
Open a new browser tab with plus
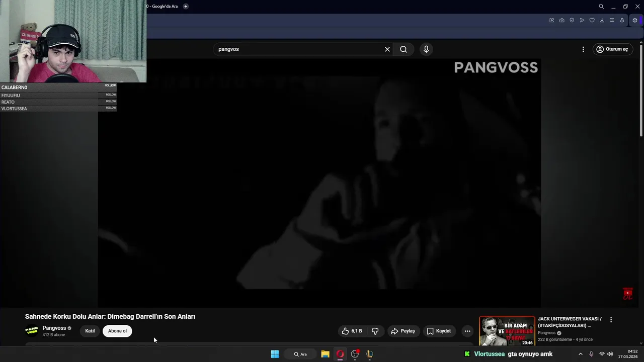click(186, 7)
